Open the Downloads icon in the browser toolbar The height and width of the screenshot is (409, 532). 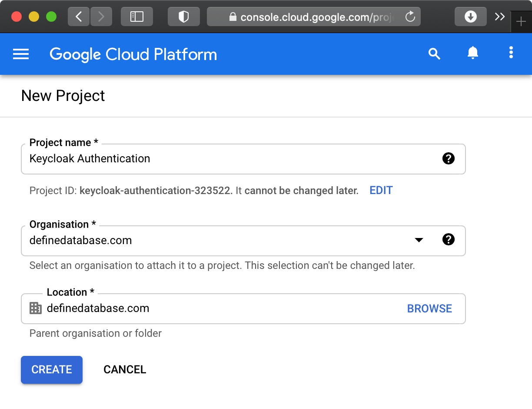[471, 16]
